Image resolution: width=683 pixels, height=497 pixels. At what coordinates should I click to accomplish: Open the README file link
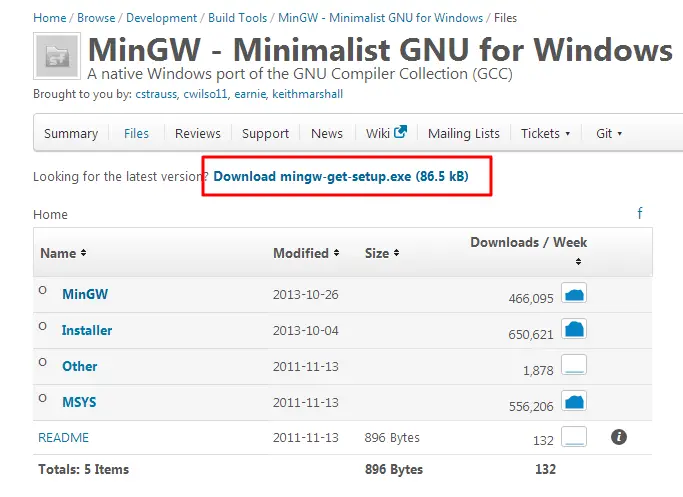click(x=64, y=437)
